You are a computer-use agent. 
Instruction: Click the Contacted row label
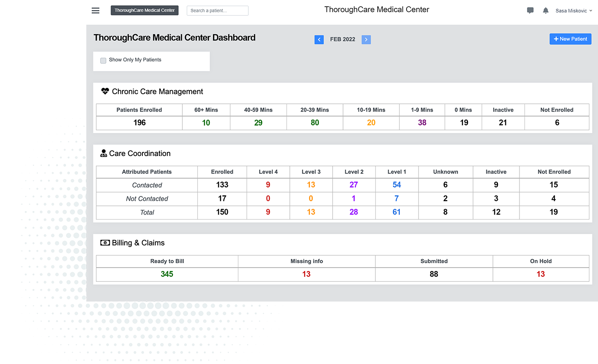147,185
